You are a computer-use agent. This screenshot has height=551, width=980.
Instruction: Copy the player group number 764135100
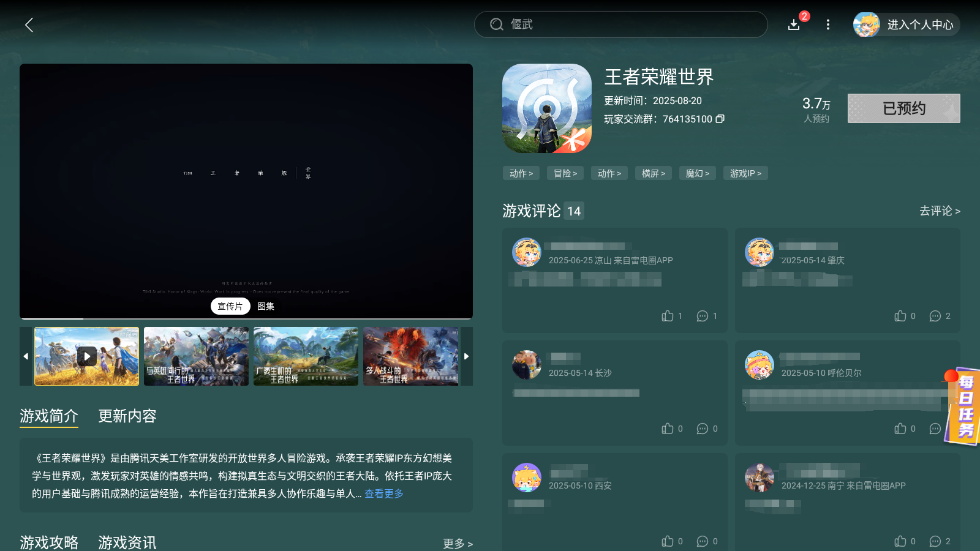point(720,119)
